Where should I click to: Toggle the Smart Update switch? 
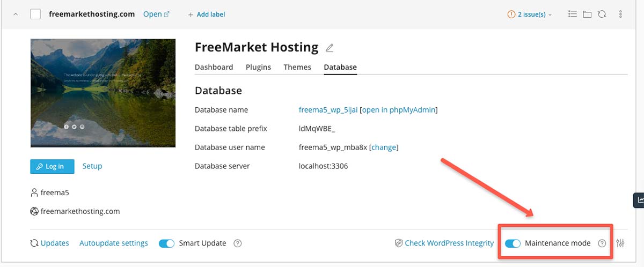[167, 243]
